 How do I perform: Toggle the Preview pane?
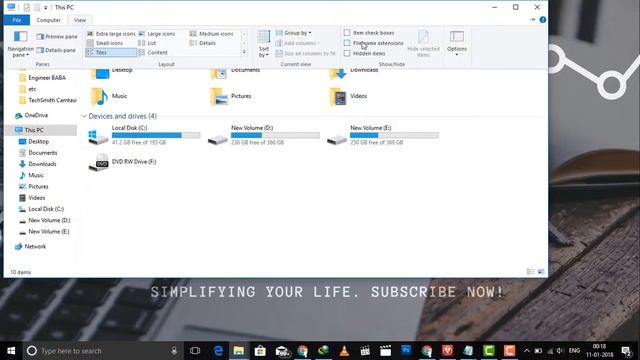57,37
